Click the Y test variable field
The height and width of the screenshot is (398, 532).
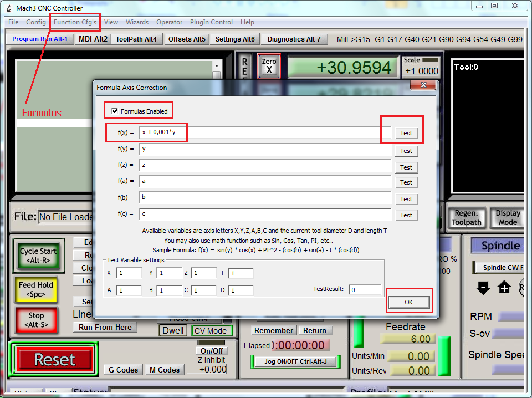pyautogui.click(x=170, y=273)
